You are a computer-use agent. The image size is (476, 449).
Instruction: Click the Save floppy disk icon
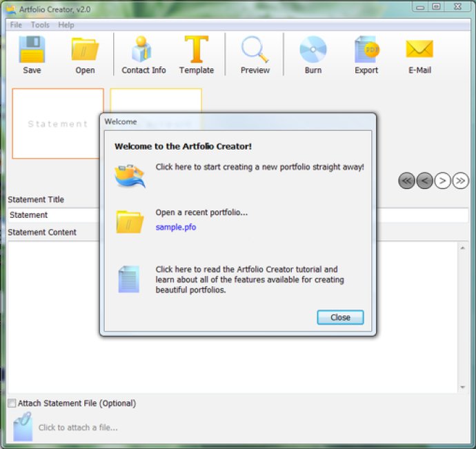(x=32, y=49)
